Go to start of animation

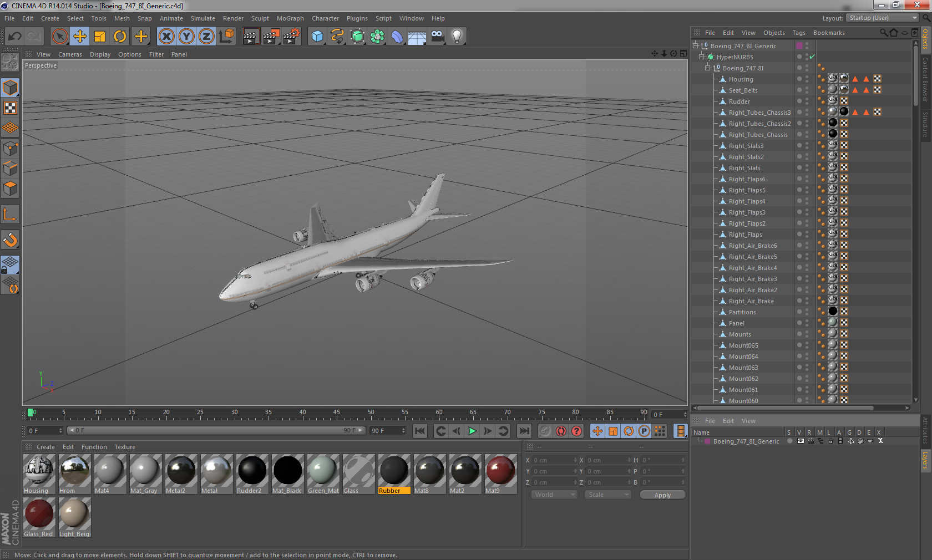420,431
